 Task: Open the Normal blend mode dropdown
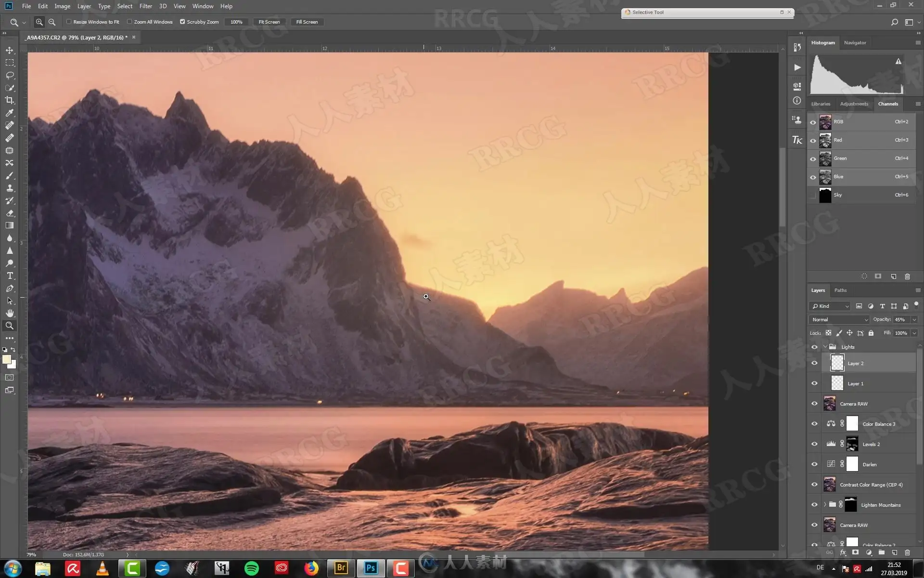pyautogui.click(x=839, y=319)
